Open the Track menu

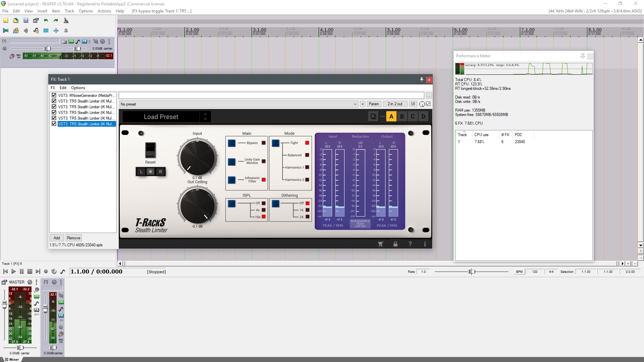pos(69,11)
